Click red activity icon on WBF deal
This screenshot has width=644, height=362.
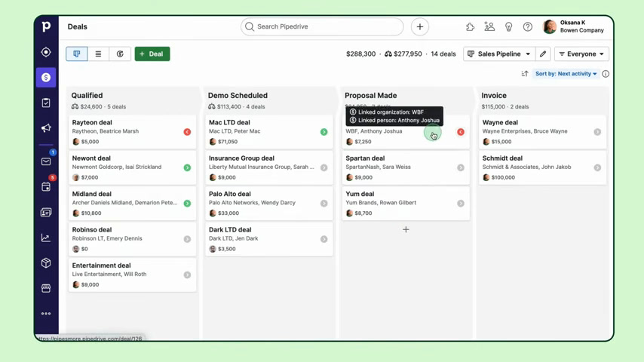click(461, 132)
